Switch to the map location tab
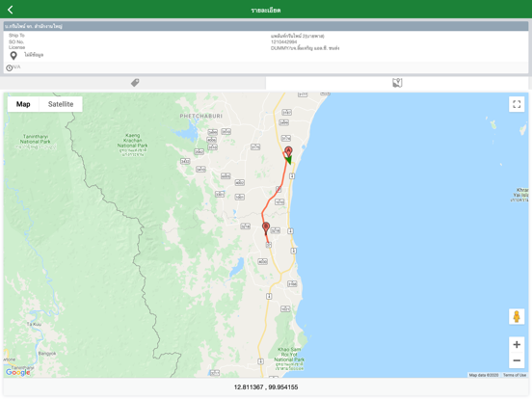 click(397, 83)
